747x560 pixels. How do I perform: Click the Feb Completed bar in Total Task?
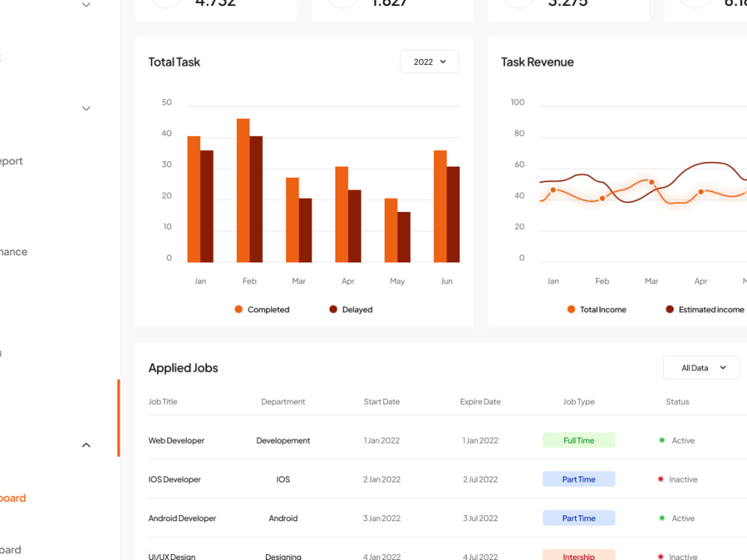pos(243,190)
